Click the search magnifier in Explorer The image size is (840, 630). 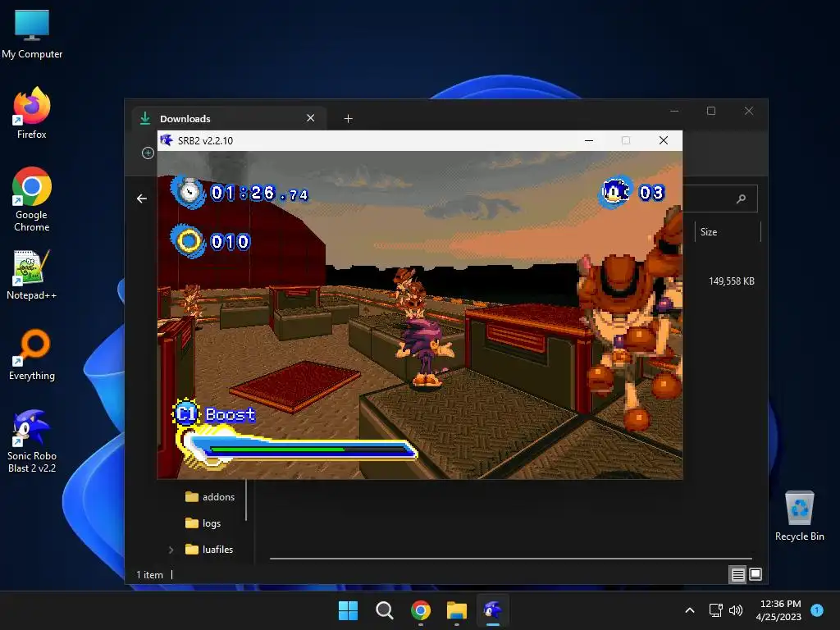741,199
